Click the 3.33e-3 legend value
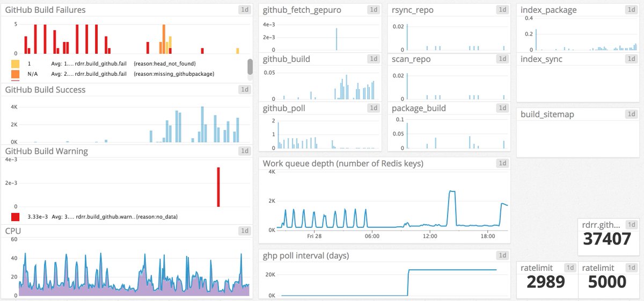644x301 pixels. (x=37, y=217)
